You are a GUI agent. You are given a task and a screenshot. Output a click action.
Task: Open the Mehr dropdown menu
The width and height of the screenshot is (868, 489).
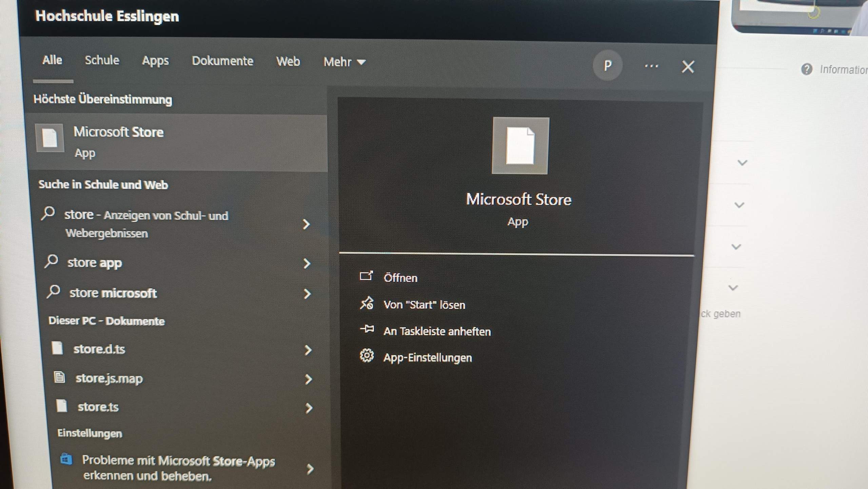click(344, 62)
